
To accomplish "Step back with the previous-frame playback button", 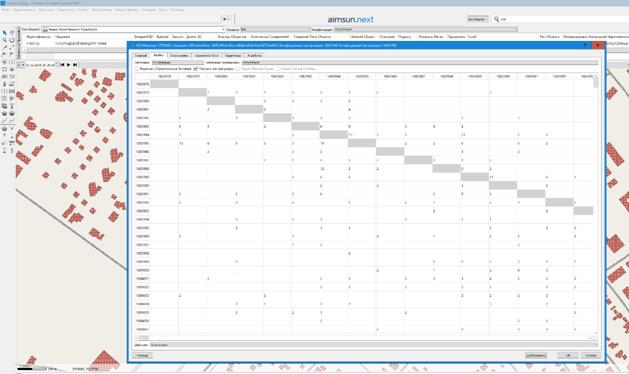I will (x=62, y=65).
